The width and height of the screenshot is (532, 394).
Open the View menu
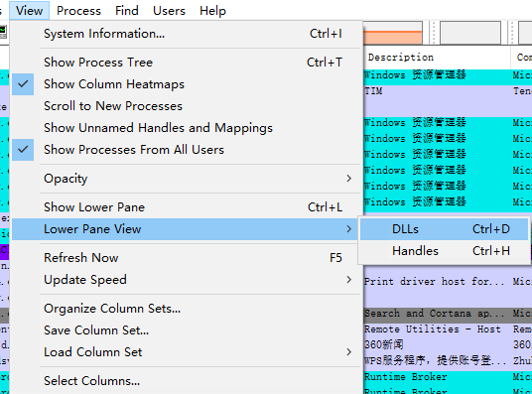pyautogui.click(x=29, y=11)
